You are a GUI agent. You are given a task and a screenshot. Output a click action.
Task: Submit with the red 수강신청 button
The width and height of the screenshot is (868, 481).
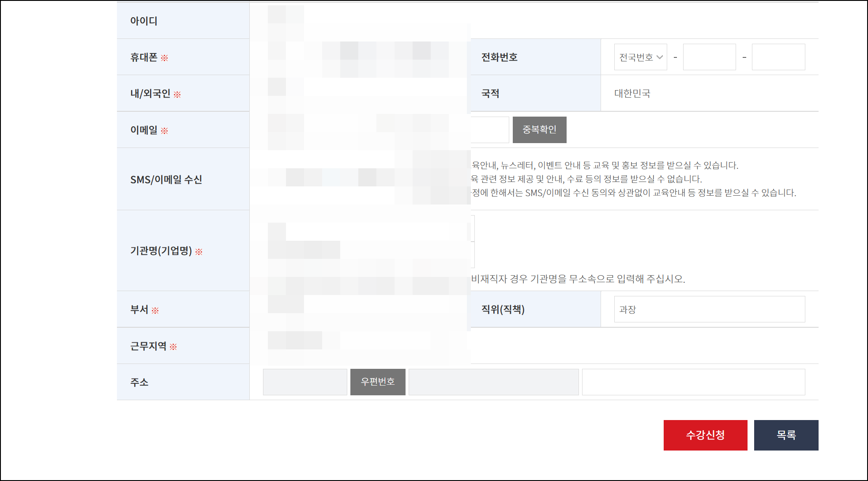tap(705, 435)
